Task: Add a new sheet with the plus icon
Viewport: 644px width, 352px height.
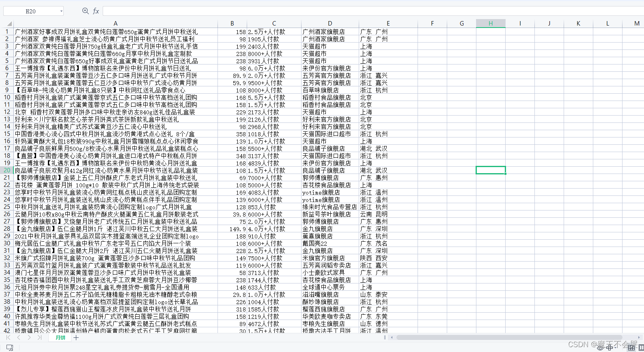Action: click(x=76, y=337)
